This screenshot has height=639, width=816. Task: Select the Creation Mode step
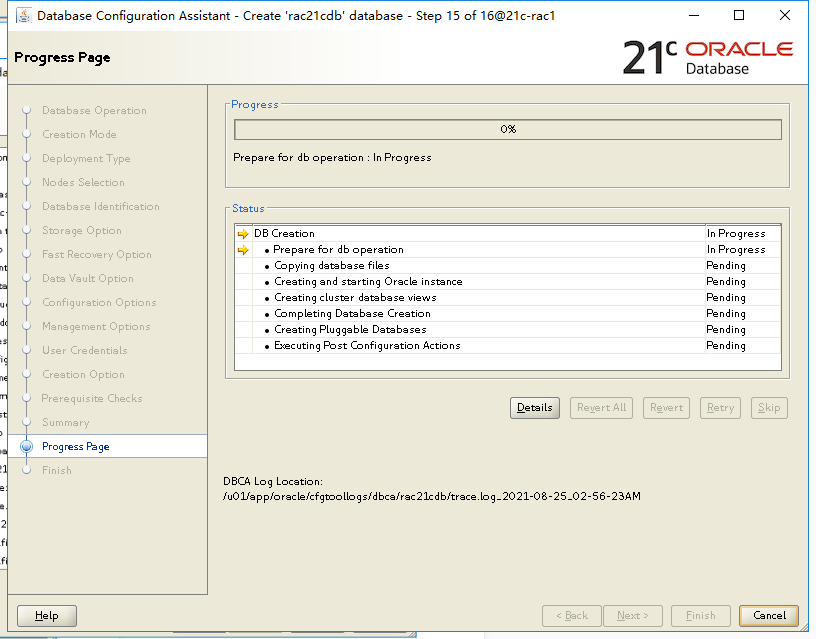click(x=79, y=134)
